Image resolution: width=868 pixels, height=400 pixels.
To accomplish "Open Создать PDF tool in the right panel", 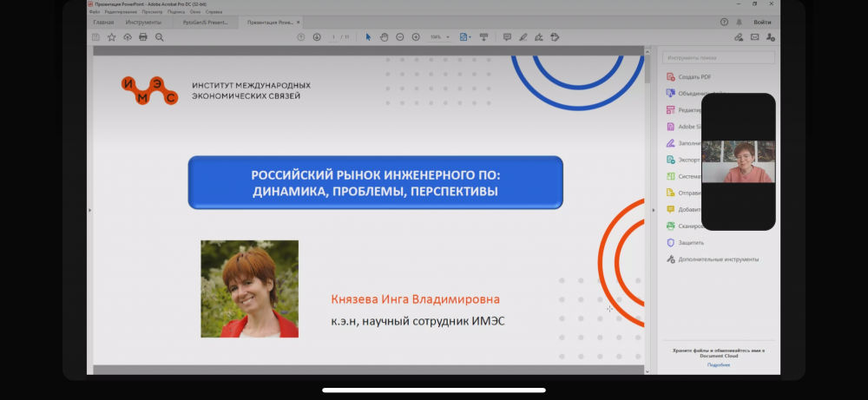I will point(694,76).
